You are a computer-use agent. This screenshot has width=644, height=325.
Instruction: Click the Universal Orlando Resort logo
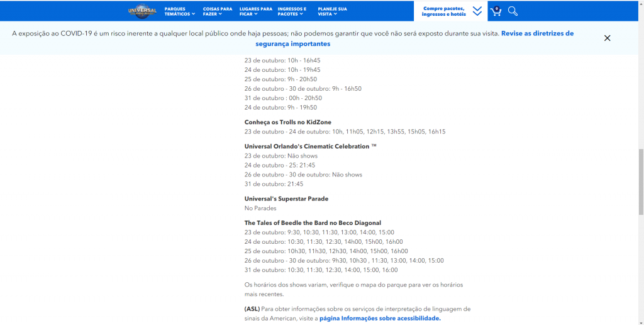tap(142, 11)
